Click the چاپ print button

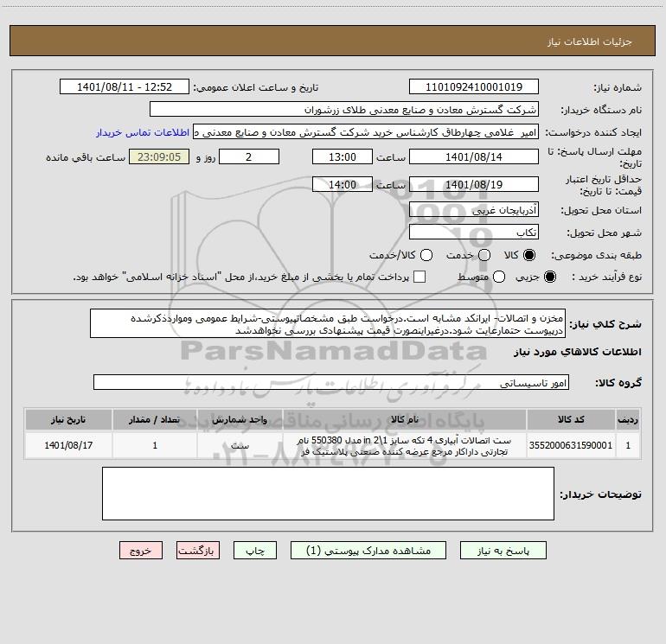point(255,550)
